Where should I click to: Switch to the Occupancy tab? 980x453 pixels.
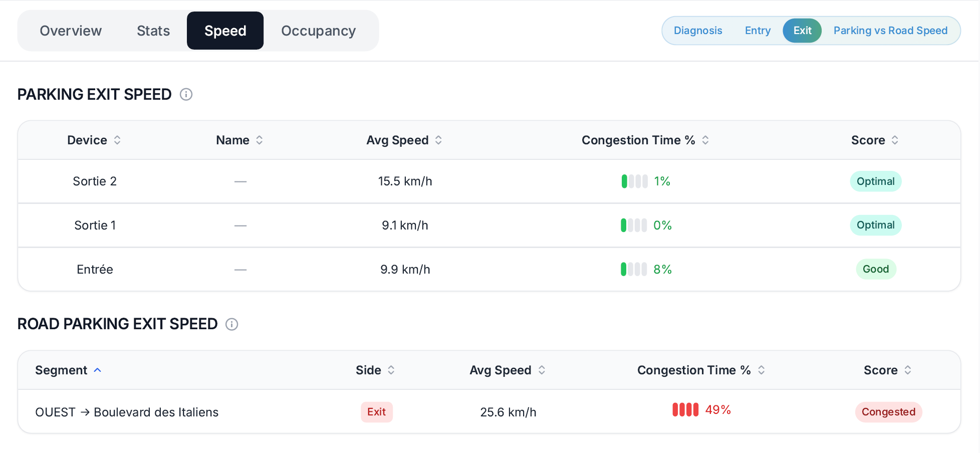click(x=318, y=31)
